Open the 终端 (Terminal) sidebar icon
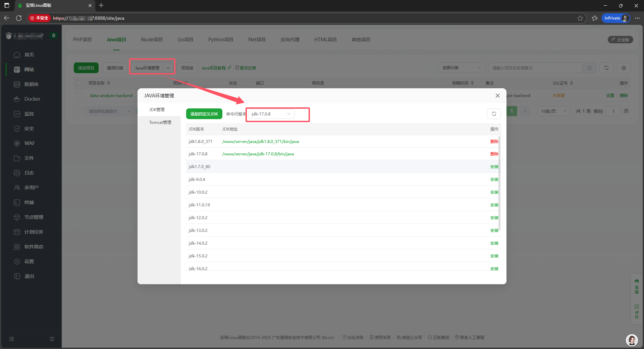Screen dimensions: 644x349 pyautogui.click(x=29, y=202)
